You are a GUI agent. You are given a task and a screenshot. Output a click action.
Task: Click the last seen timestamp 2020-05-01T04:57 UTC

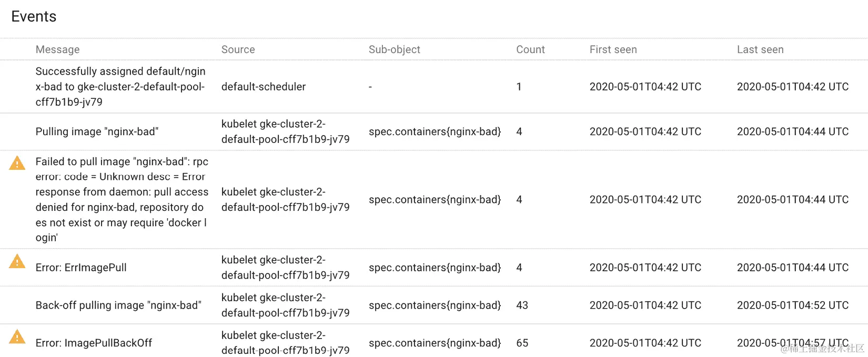792,343
